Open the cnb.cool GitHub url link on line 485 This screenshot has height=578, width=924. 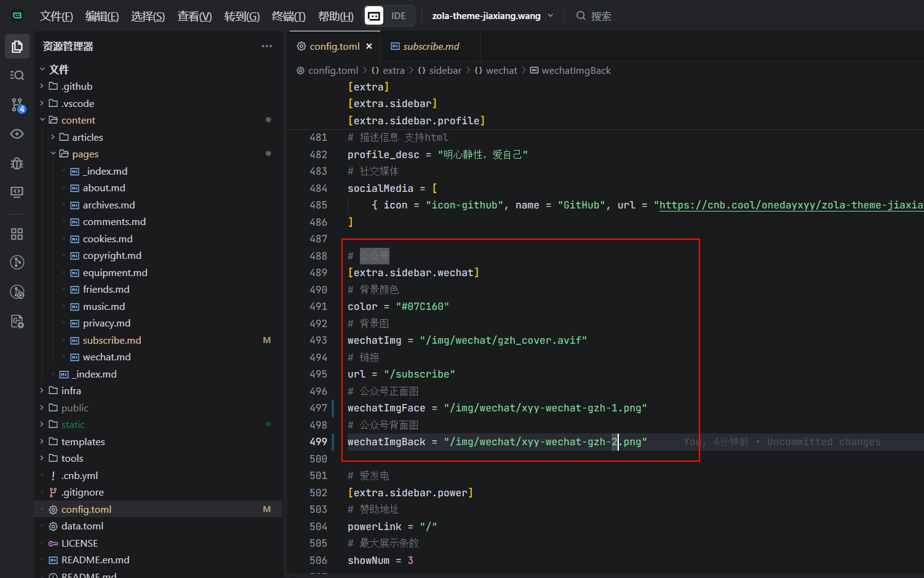coord(791,205)
